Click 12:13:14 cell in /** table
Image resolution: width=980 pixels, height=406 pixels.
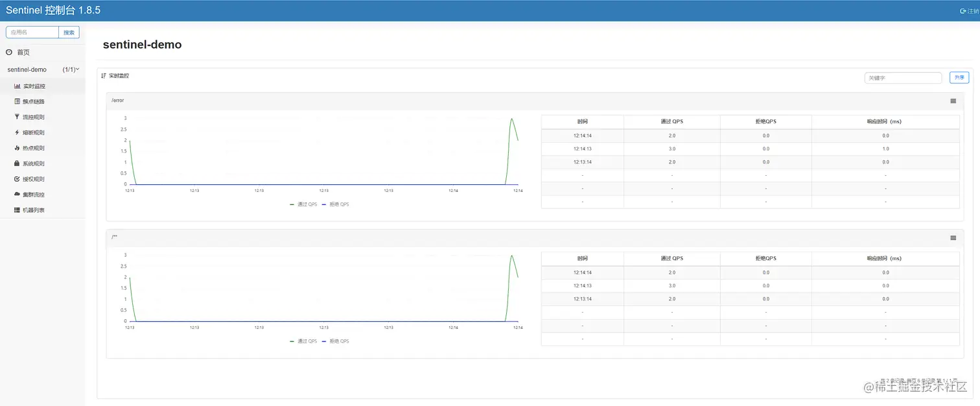click(583, 299)
